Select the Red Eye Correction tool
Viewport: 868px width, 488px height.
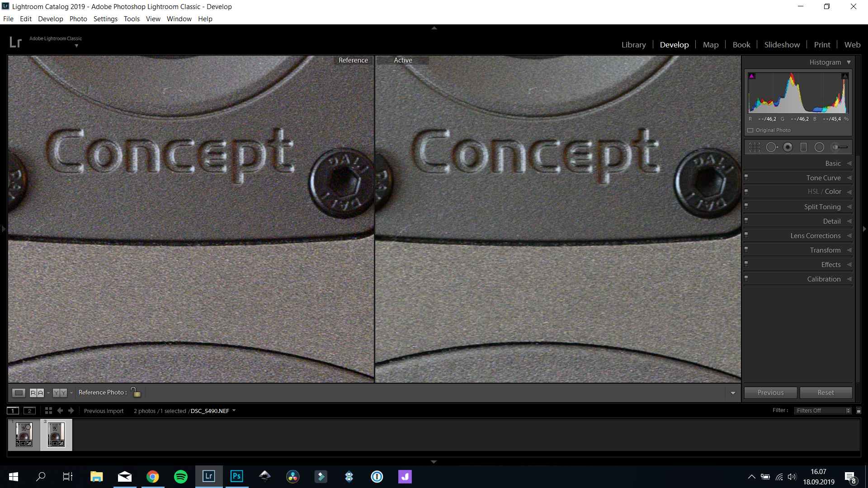coord(788,147)
